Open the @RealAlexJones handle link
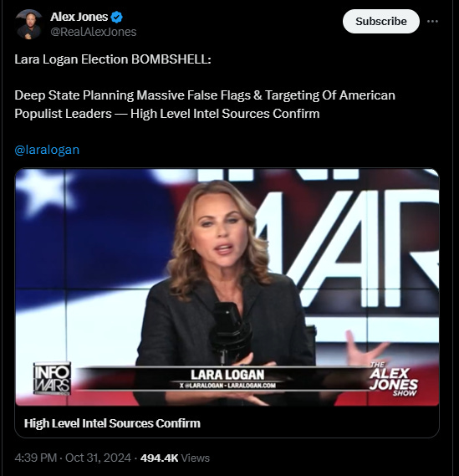Image resolution: width=459 pixels, height=476 pixels. (94, 32)
